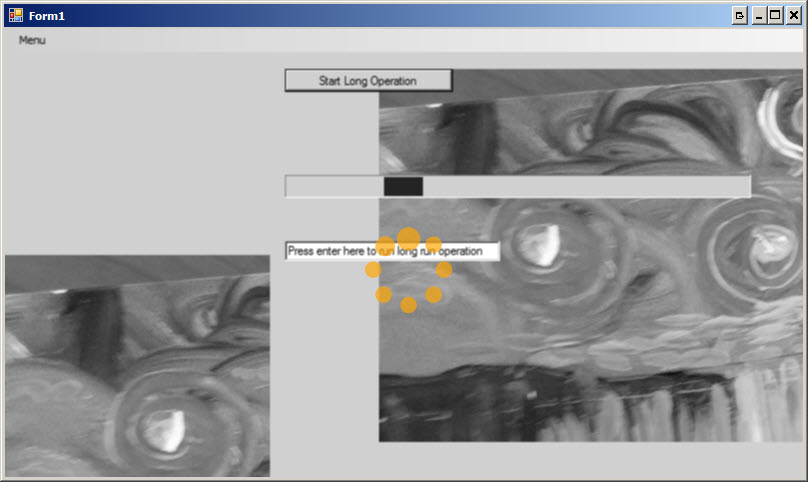The width and height of the screenshot is (808, 482).
Task: Maximize the Form1 window
Action: 776,15
